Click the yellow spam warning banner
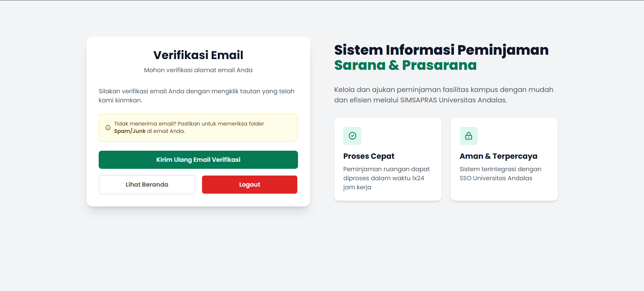 click(198, 128)
